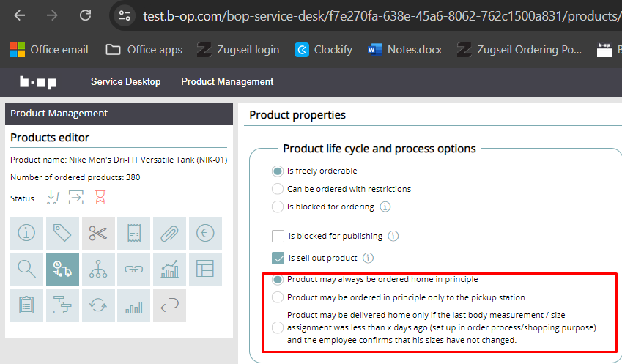Select the "Is freely orderable" radio button
622x364 pixels.
coord(278,171)
